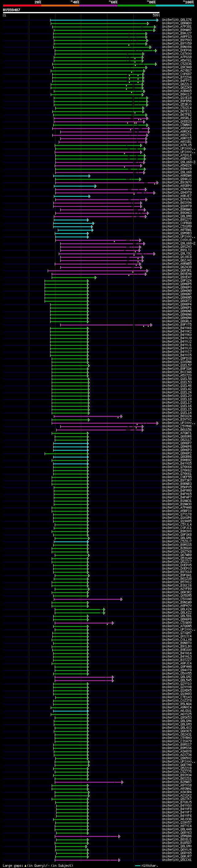Screen dimensions: 197x868
Task: Click hit label UniRef100_A9RDW4
Action: [177, 176]
